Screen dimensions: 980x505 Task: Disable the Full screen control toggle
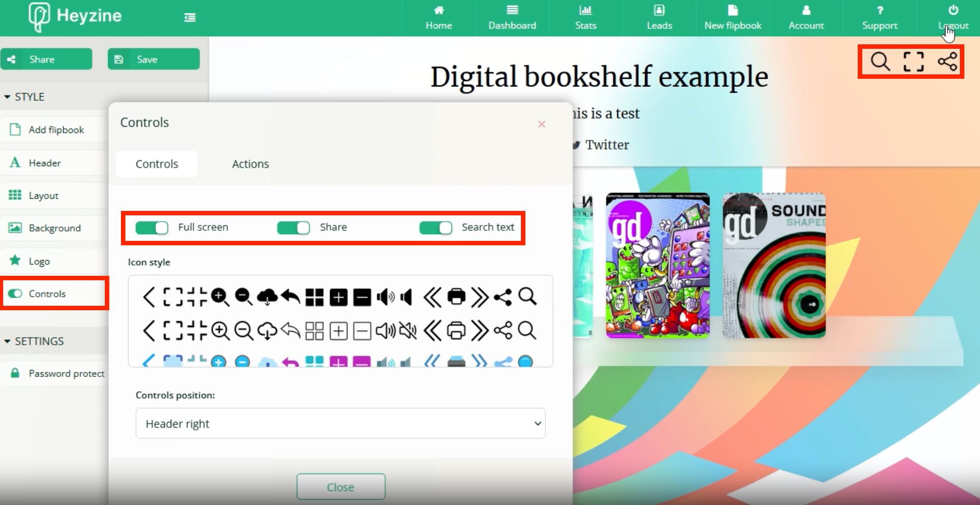[x=152, y=227]
